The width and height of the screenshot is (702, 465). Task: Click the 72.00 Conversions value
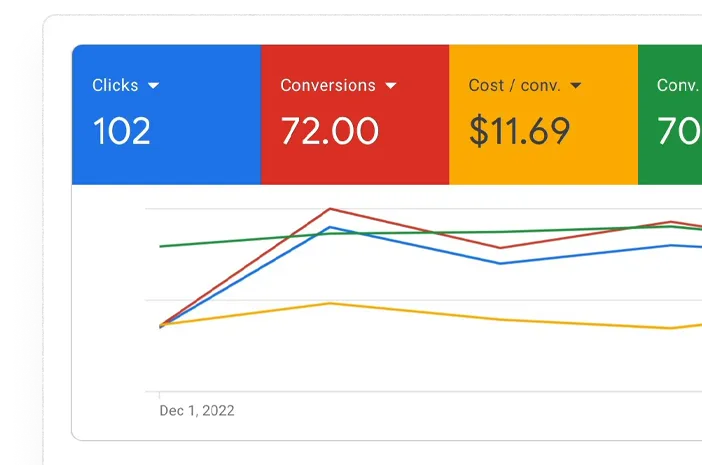[330, 131]
